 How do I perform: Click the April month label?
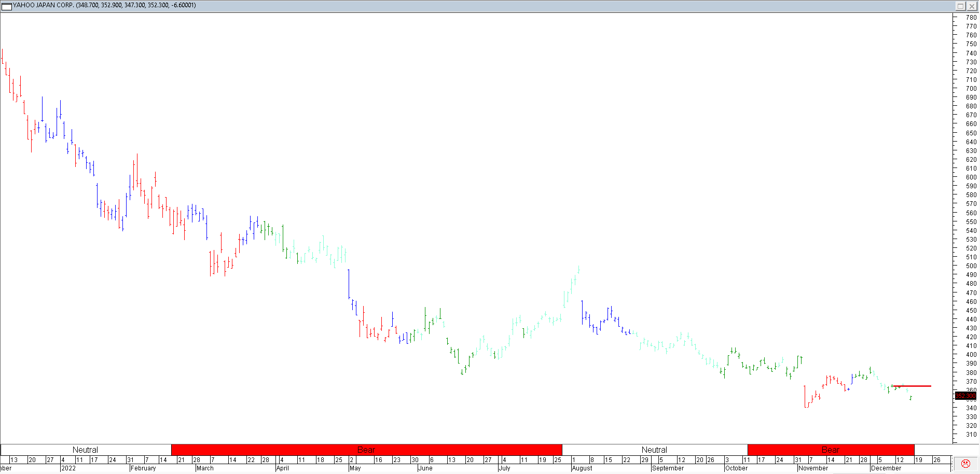click(x=283, y=468)
